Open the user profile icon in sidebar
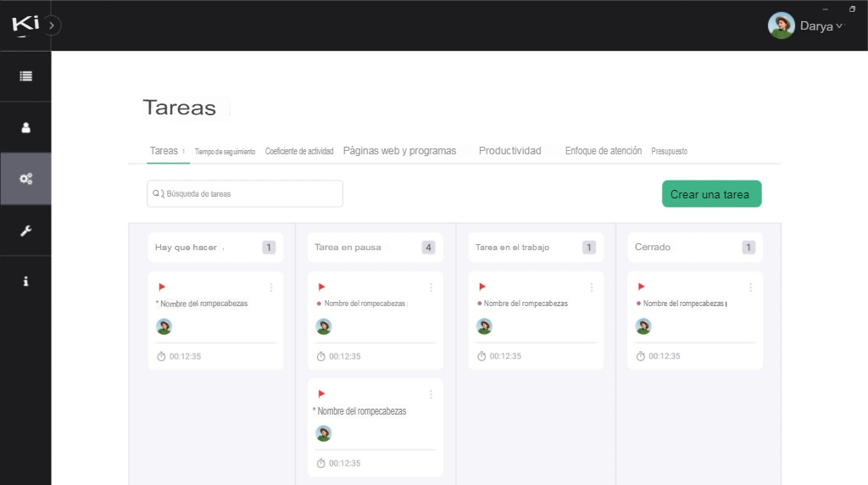 click(25, 128)
